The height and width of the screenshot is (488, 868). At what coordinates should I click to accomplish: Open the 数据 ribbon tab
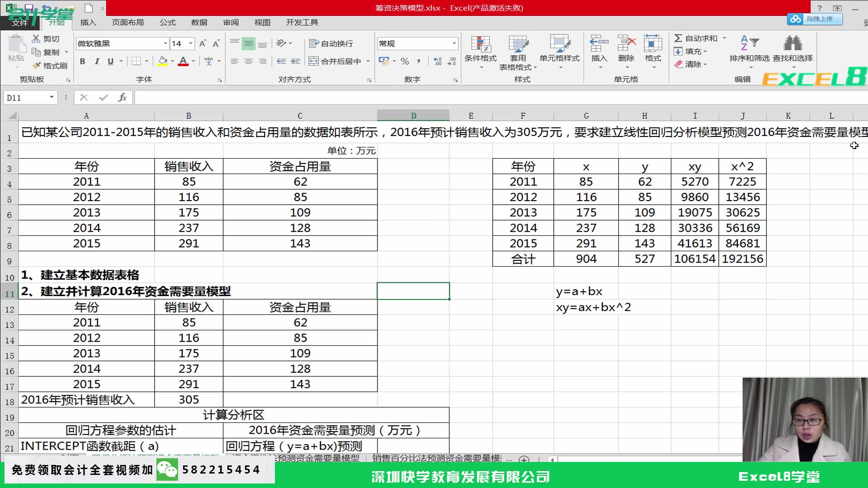200,22
